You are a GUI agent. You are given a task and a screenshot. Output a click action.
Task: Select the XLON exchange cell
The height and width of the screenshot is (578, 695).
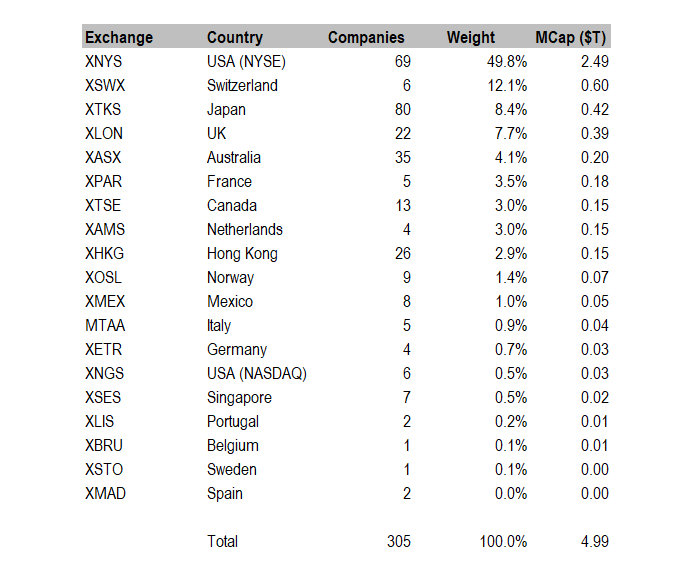point(105,134)
